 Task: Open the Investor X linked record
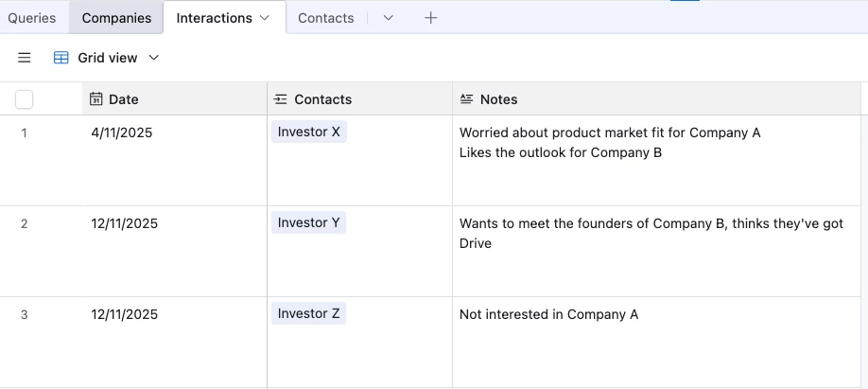(309, 132)
